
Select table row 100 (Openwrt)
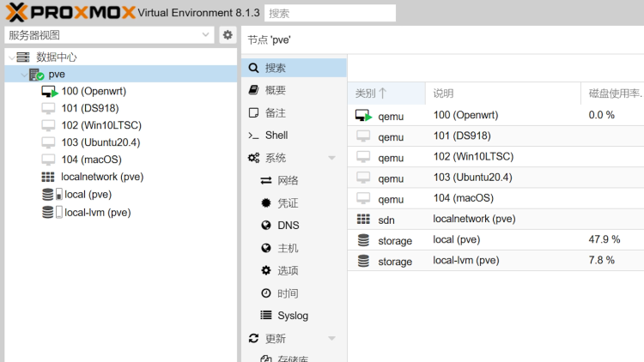click(x=495, y=115)
